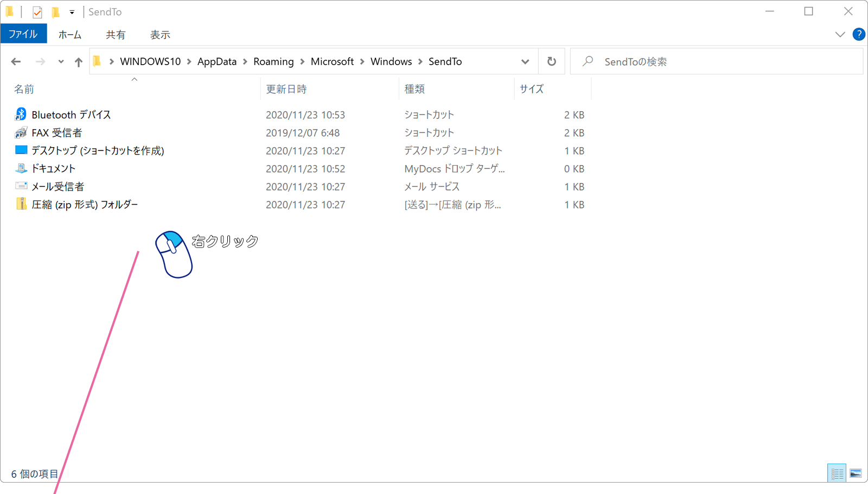
Task: Click the メール受信者 envelope icon
Action: tap(21, 186)
